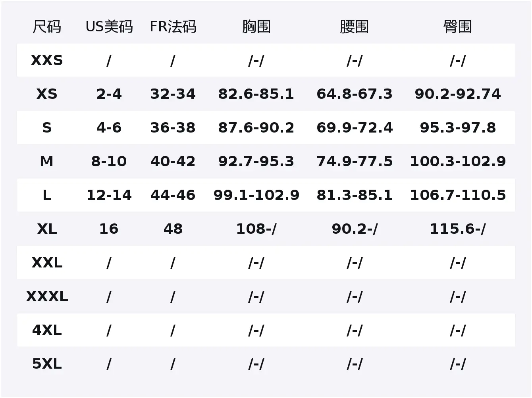This screenshot has height=398, width=532.
Task: Click the FR size value 44-46
Action: (x=173, y=195)
